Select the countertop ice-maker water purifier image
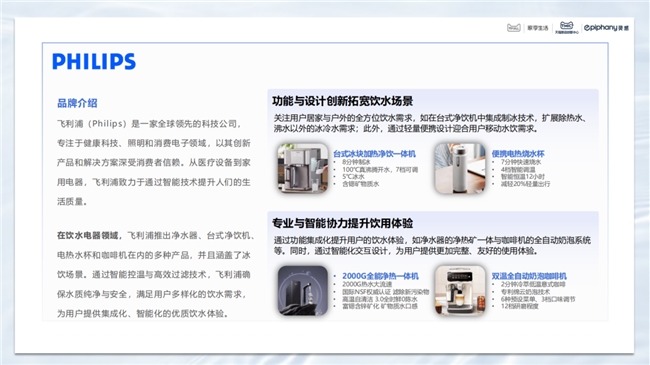This screenshot has width=650, height=365. tap(303, 168)
